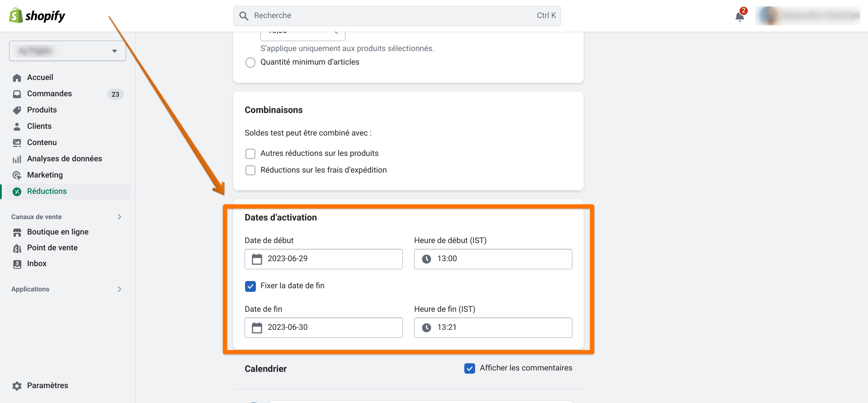
Task: Expand the Applications section
Action: 119,289
